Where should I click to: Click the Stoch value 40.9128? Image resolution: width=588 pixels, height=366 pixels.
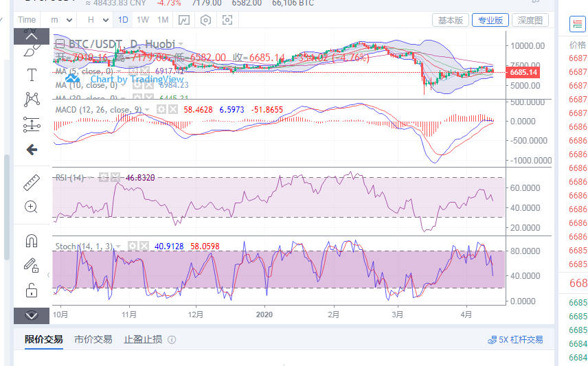(169, 247)
